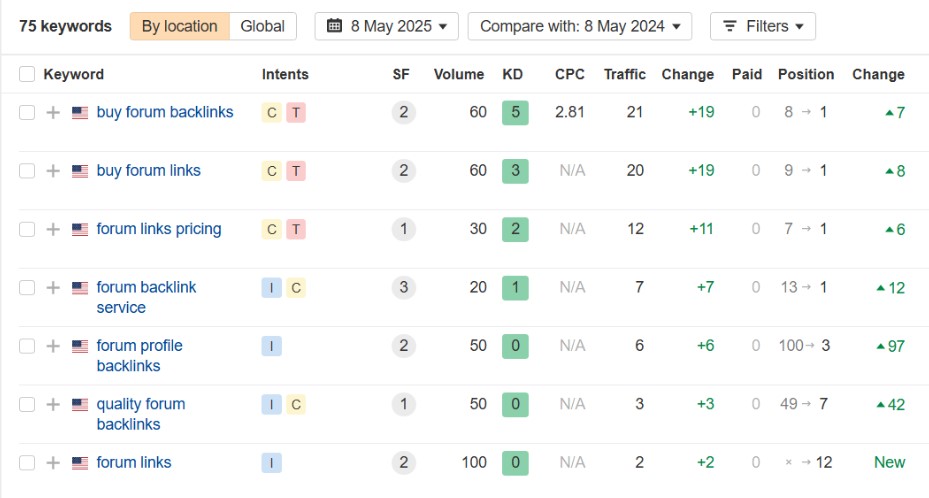Open the forum backlink service keyword link
929x498 pixels.
click(x=146, y=297)
